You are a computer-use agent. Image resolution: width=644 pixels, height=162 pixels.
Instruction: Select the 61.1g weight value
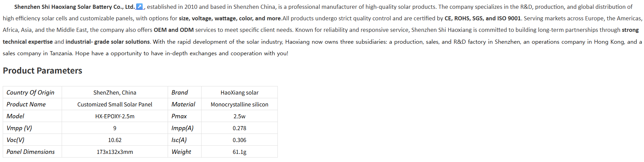(x=239, y=152)
